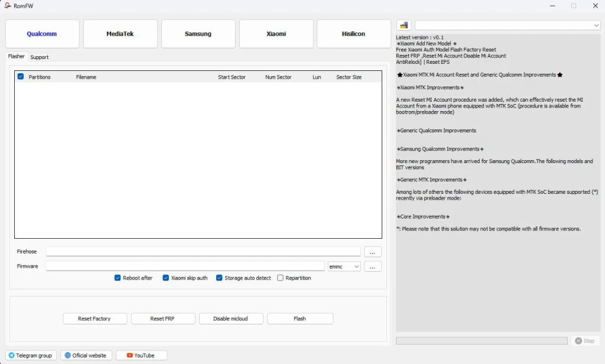The height and width of the screenshot is (364, 605).
Task: Click the Sector Size column header
Action: pyautogui.click(x=349, y=77)
